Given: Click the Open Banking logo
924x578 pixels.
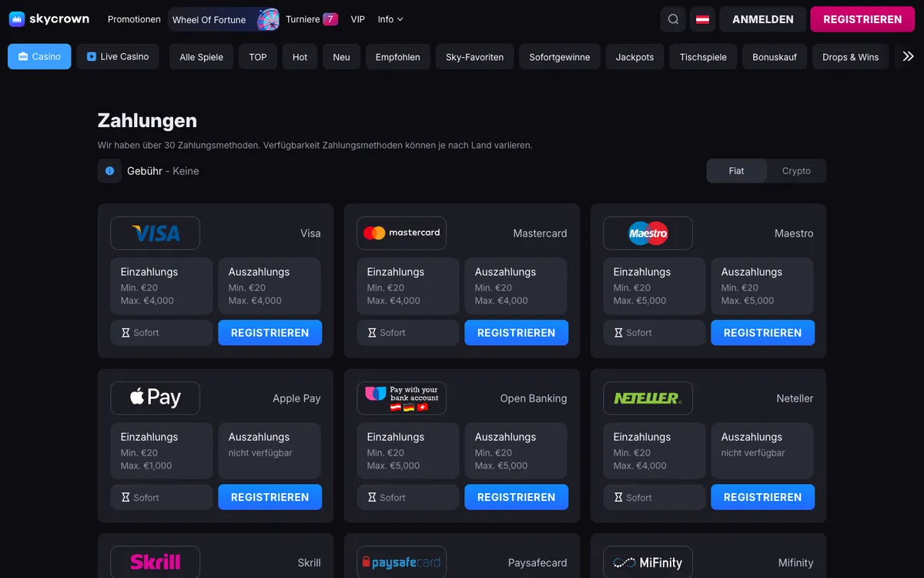Looking at the screenshot, I should point(402,398).
